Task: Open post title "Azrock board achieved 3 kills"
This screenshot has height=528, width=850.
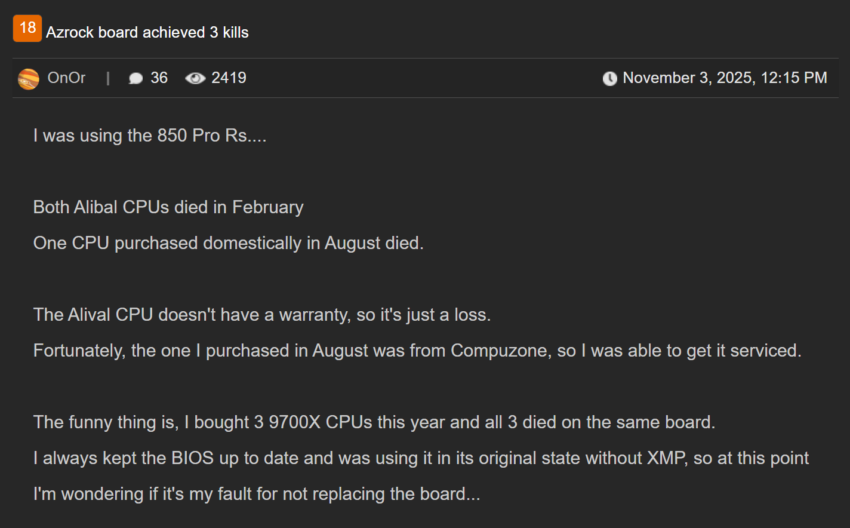Action: pos(147,32)
